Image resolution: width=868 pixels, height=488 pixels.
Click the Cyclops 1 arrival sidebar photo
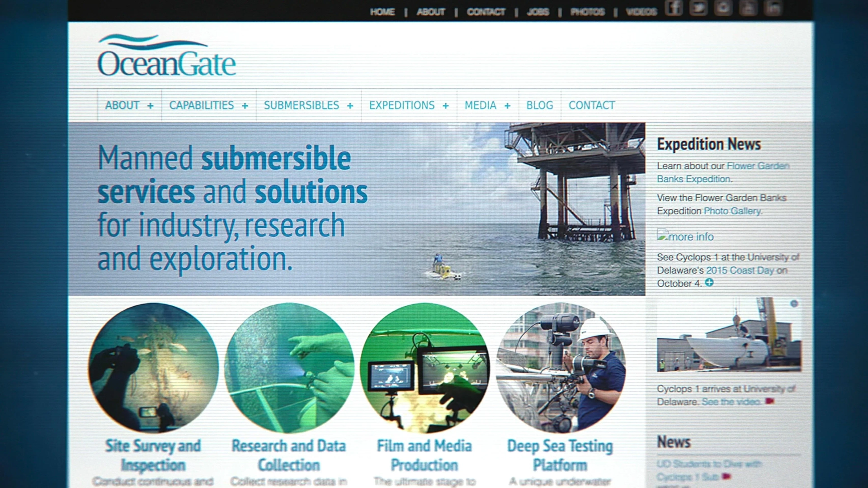coord(729,334)
